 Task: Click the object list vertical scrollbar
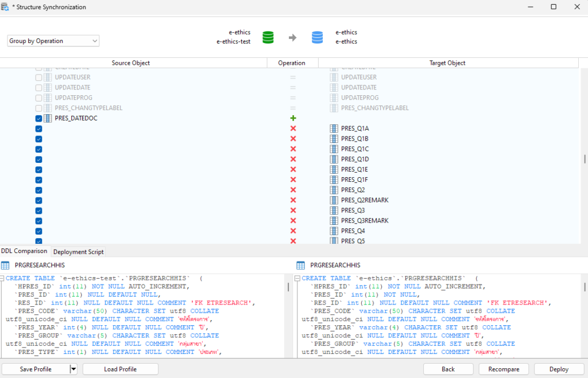[x=585, y=159]
